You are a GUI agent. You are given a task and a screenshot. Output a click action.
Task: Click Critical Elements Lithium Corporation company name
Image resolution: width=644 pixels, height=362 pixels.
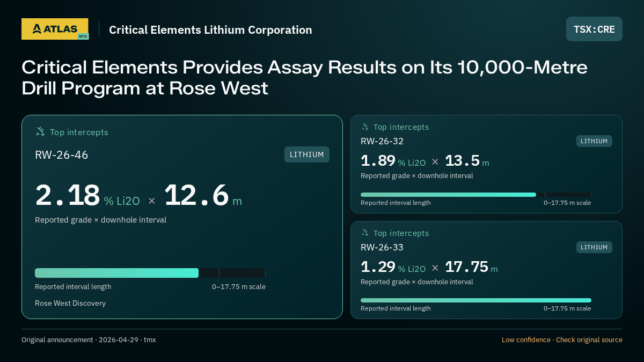(210, 30)
